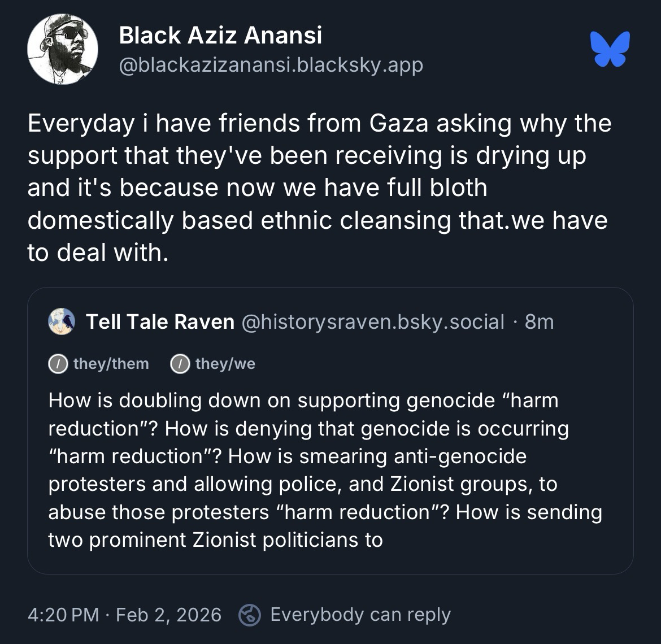Click the Feb 2, 2026 post date
Image resolution: width=661 pixels, height=644 pixels.
coord(168,615)
